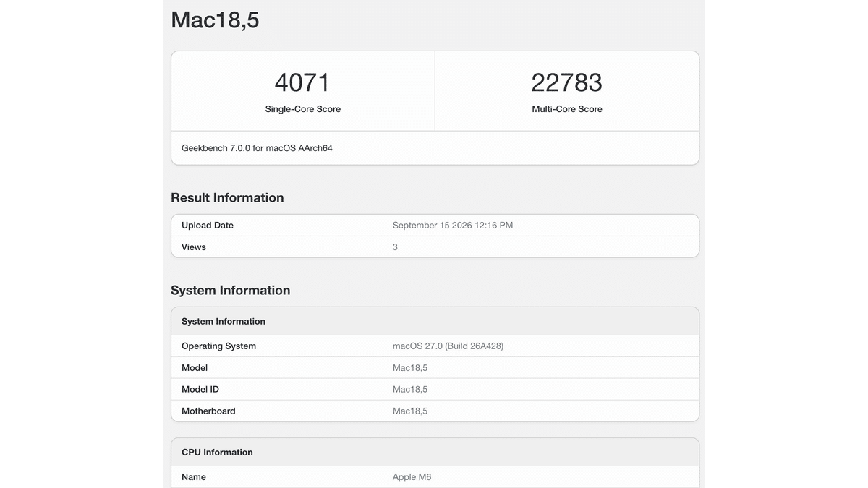Click the Mac18,5 page title
868x488 pixels.
pos(215,20)
